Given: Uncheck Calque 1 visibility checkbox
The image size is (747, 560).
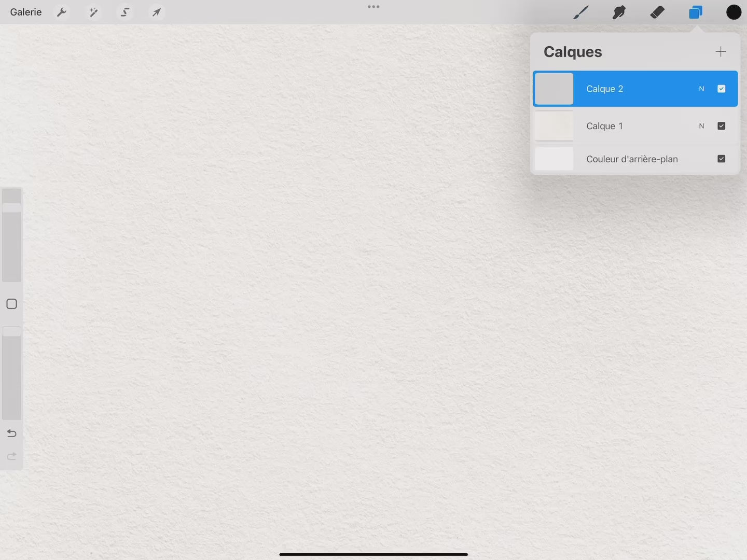Looking at the screenshot, I should (x=721, y=126).
